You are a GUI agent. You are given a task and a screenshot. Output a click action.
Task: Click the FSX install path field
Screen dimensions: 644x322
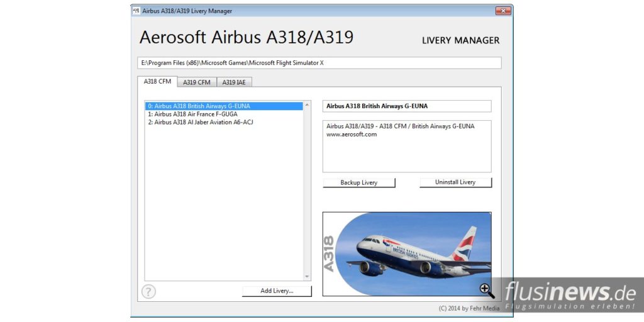coord(319,63)
